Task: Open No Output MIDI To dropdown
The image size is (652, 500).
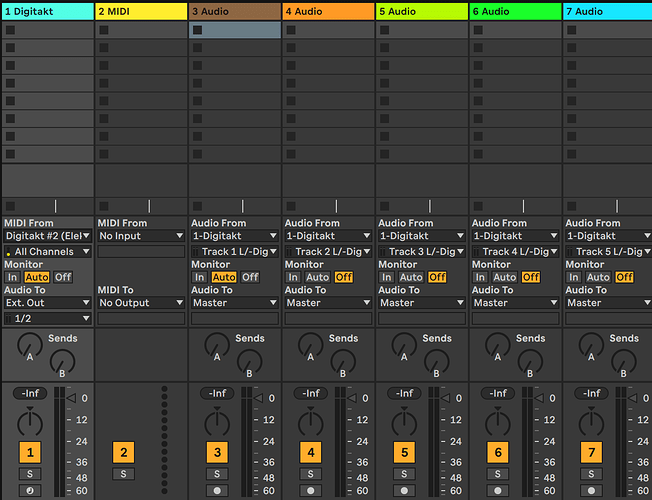Action: click(141, 303)
